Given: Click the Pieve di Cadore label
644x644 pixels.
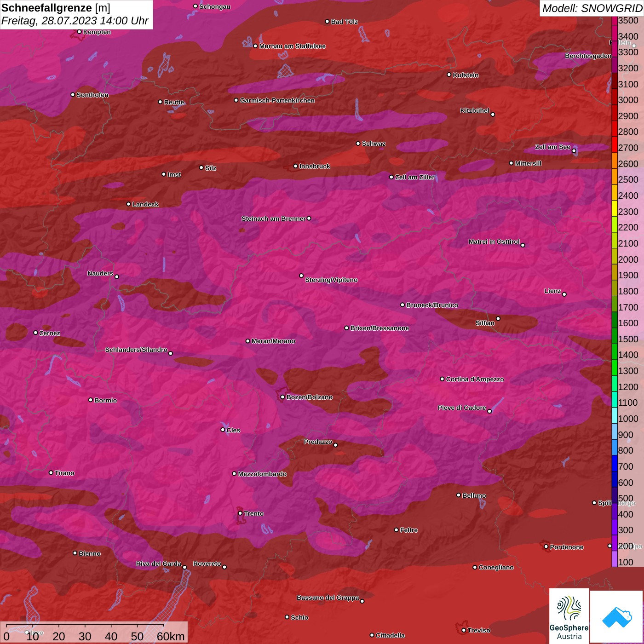Looking at the screenshot, I should 462,408.
